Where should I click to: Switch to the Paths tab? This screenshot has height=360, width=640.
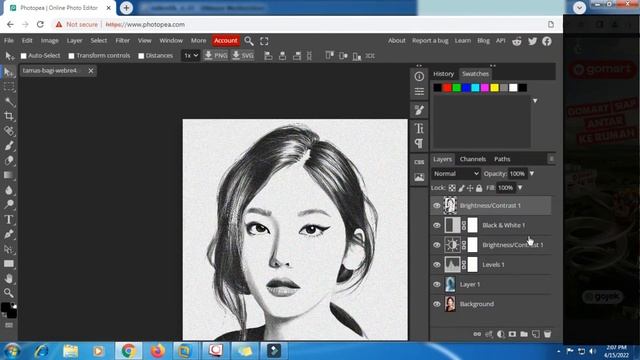[502, 159]
